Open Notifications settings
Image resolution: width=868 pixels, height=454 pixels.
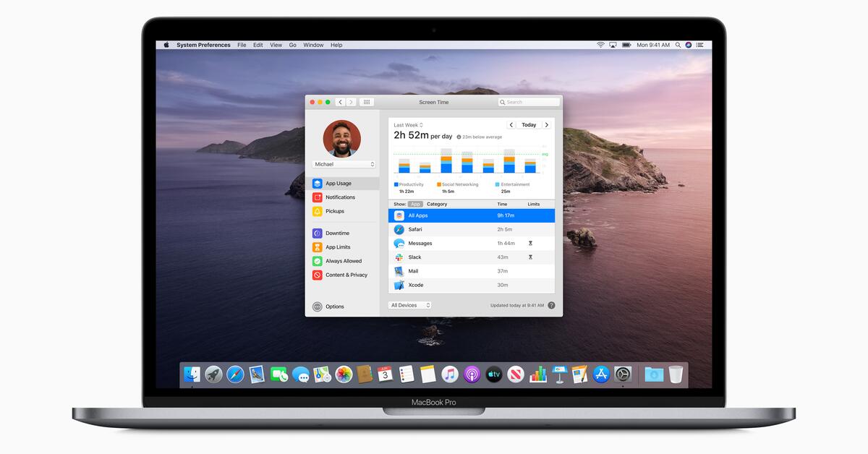tap(340, 197)
